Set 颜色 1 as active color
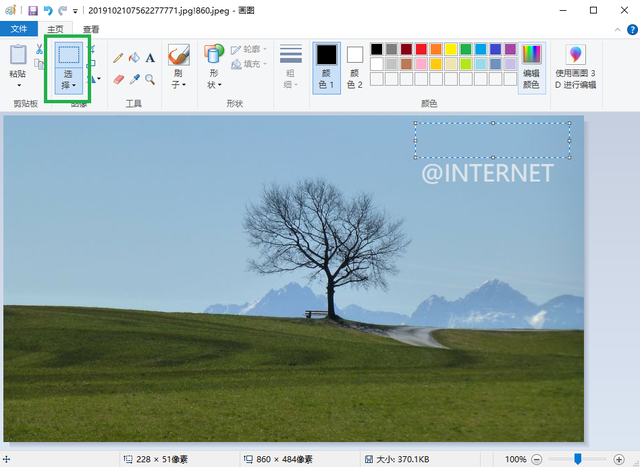This screenshot has height=467, width=640. click(326, 66)
